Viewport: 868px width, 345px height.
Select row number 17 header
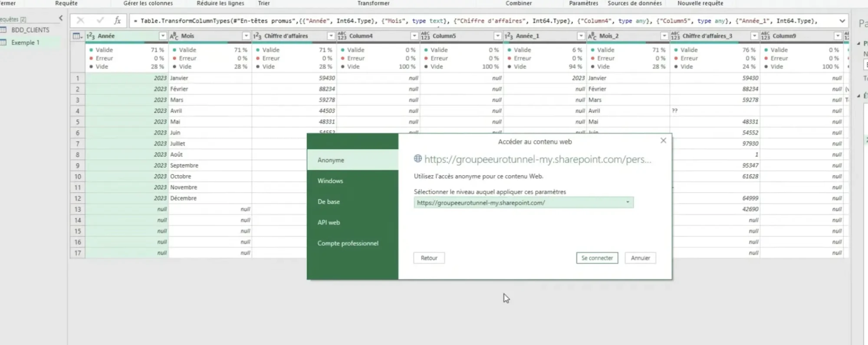[78, 253]
